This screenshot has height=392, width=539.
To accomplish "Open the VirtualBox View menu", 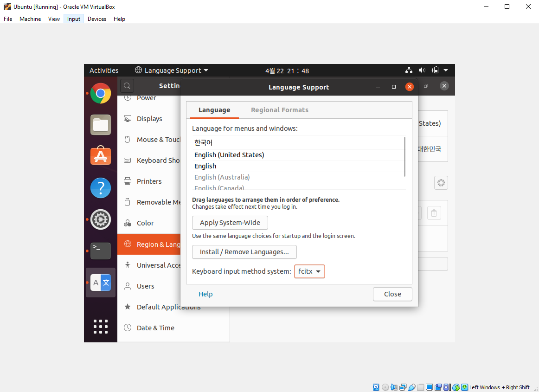I will point(54,19).
